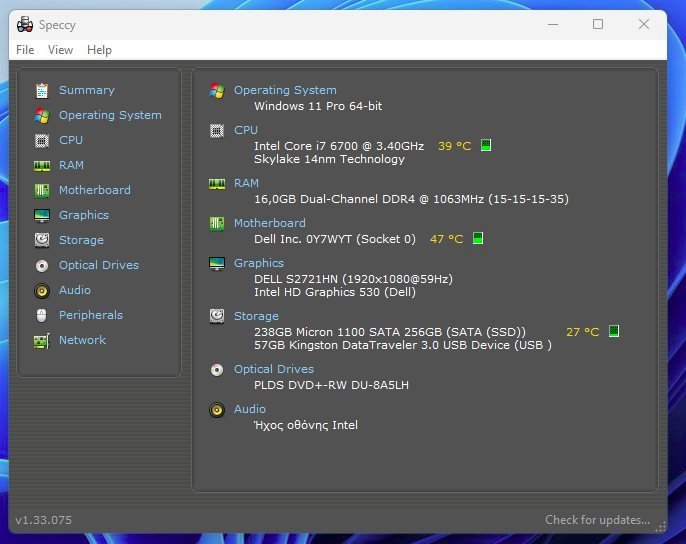Image resolution: width=686 pixels, height=544 pixels.
Task: Click the Summary clipboard icon in sidebar
Action: pyautogui.click(x=42, y=91)
